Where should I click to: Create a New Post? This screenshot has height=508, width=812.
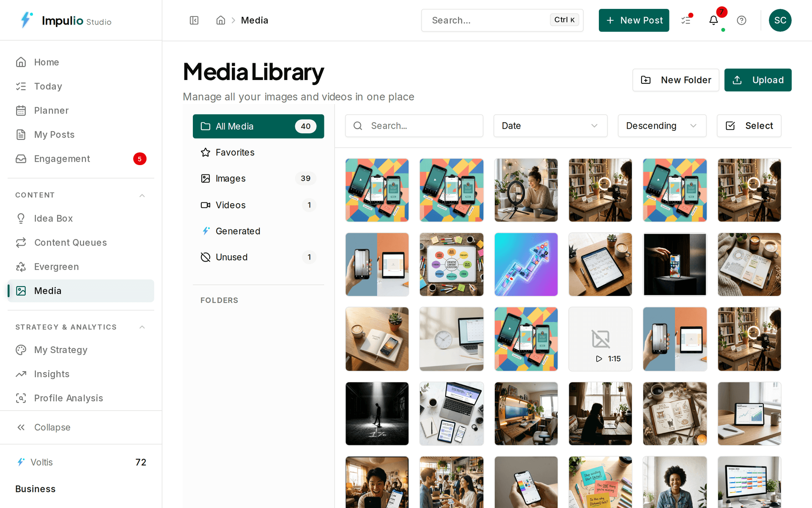click(634, 20)
